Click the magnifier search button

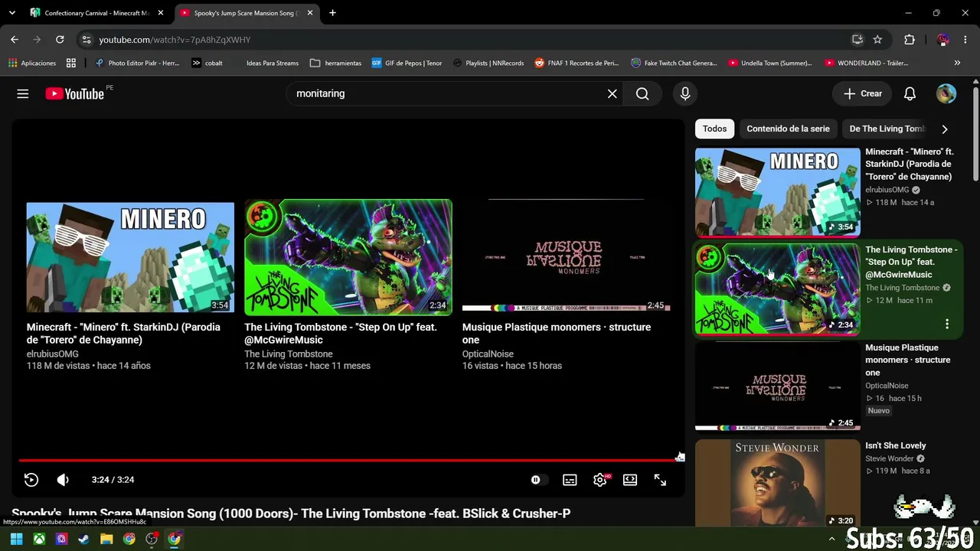(x=642, y=93)
